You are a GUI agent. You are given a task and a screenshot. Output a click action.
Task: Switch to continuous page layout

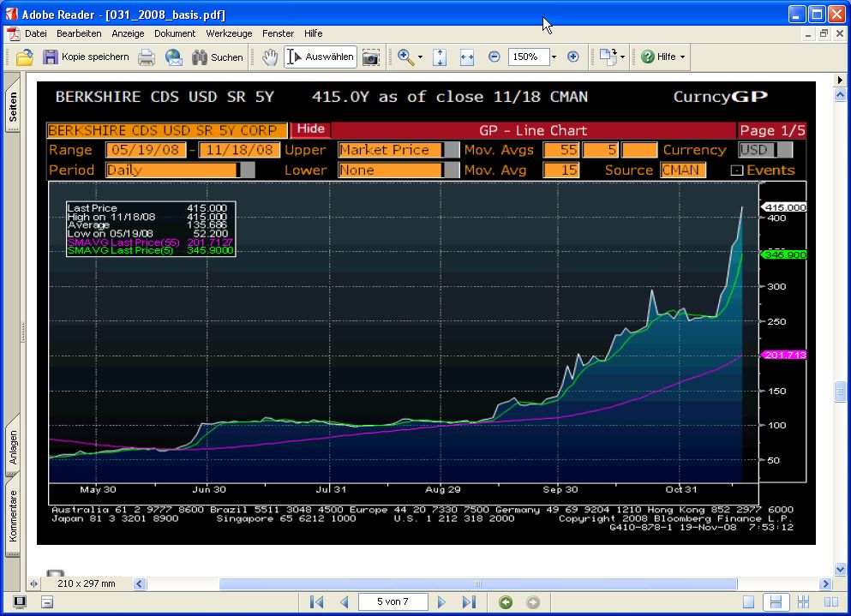(776, 602)
